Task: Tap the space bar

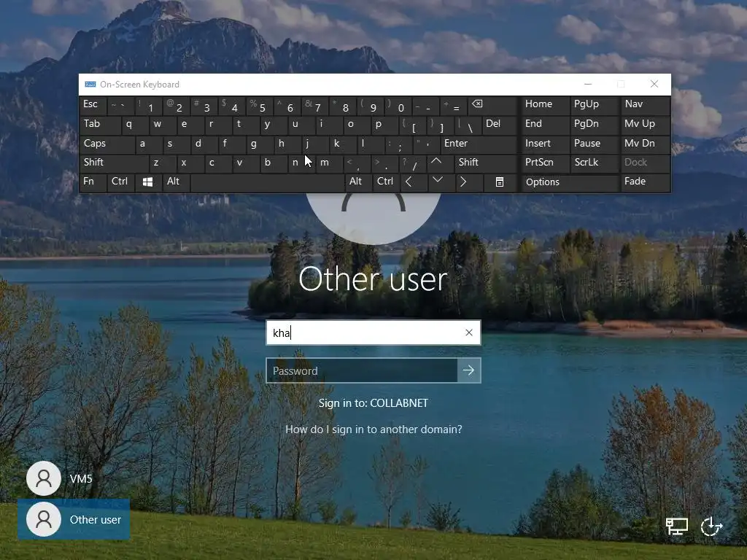Action: coord(268,182)
